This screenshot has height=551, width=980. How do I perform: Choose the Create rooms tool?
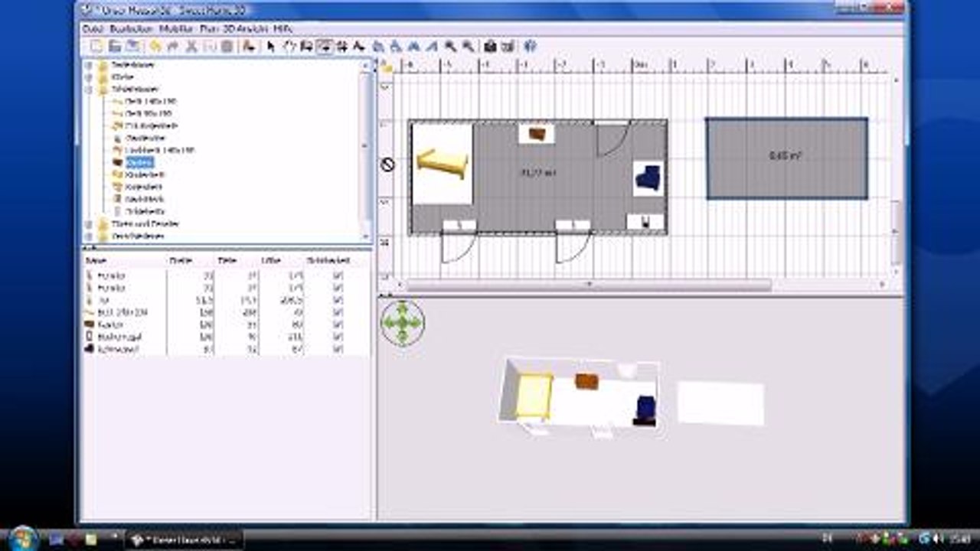324,47
